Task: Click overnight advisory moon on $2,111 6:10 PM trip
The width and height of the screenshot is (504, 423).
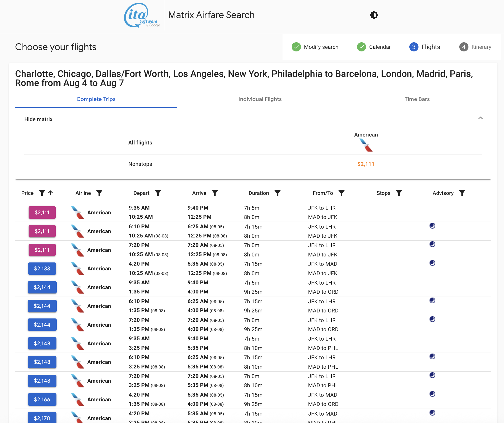Action: tap(432, 226)
